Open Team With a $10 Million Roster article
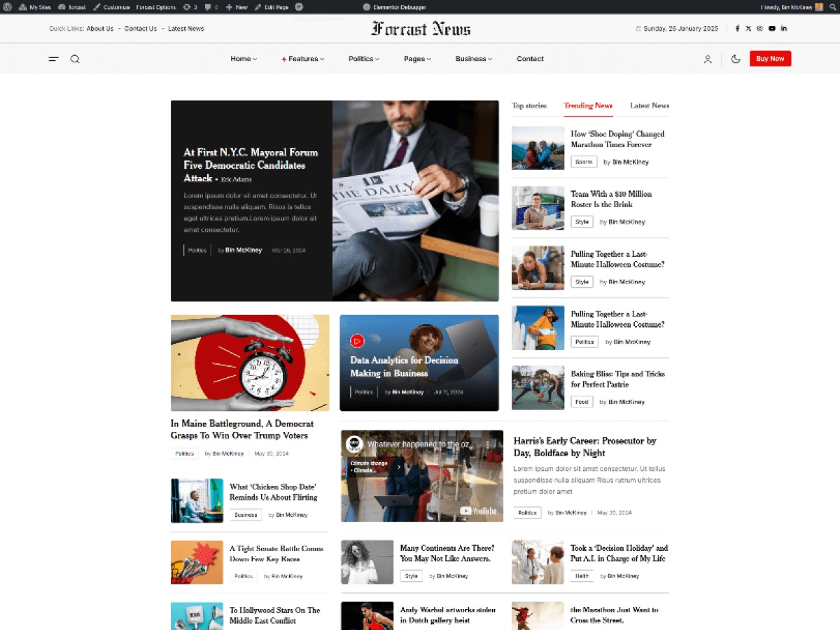 click(611, 199)
